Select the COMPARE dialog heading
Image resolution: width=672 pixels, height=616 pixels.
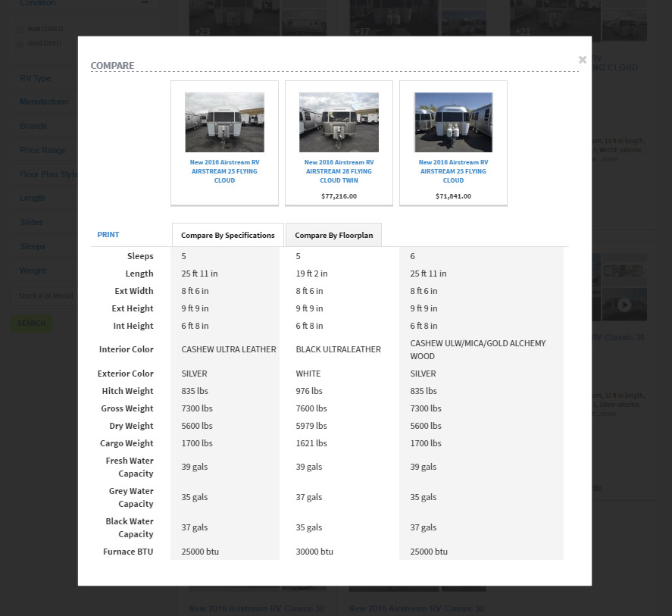112,66
